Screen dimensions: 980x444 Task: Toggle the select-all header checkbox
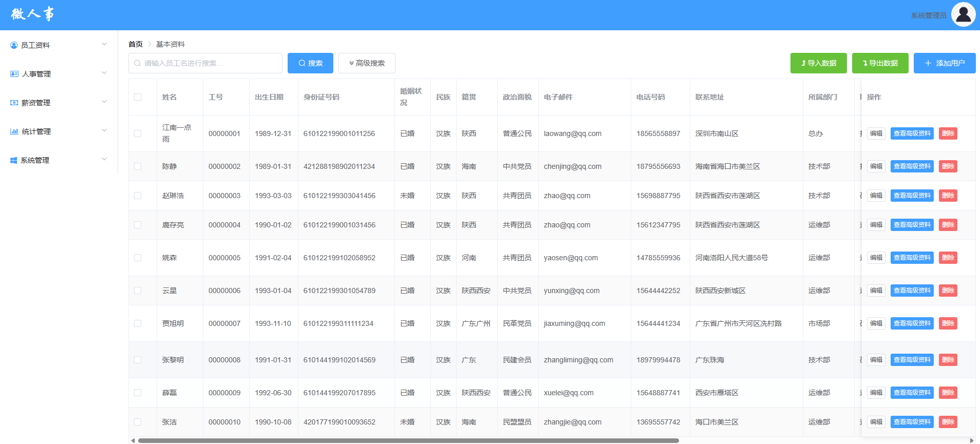pyautogui.click(x=138, y=97)
